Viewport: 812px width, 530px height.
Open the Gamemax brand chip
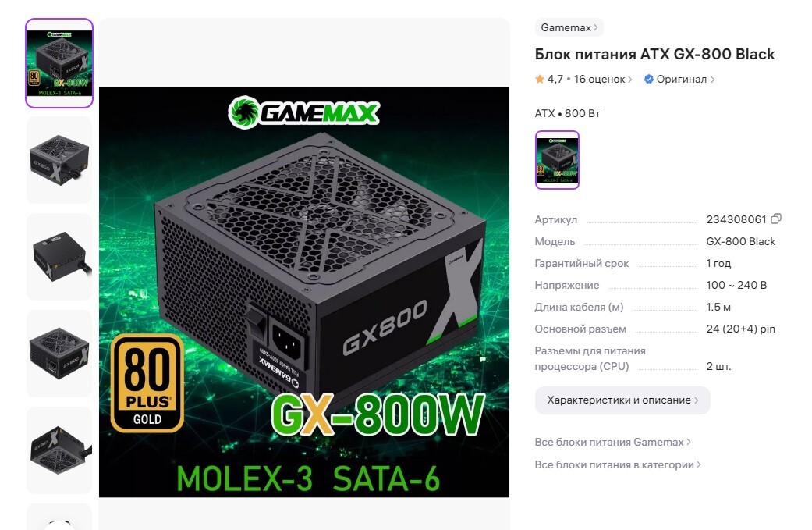569,27
